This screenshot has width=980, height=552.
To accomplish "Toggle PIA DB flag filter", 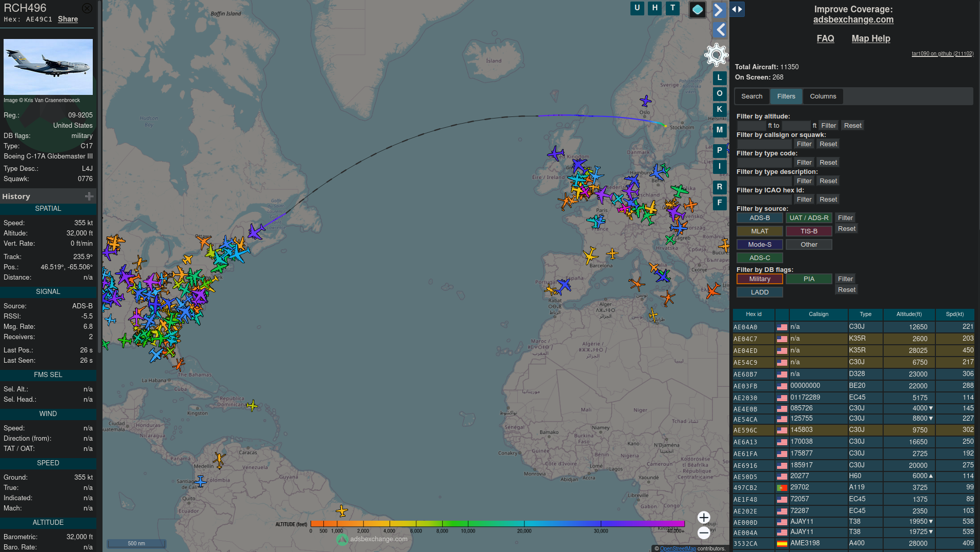I will pyautogui.click(x=809, y=279).
